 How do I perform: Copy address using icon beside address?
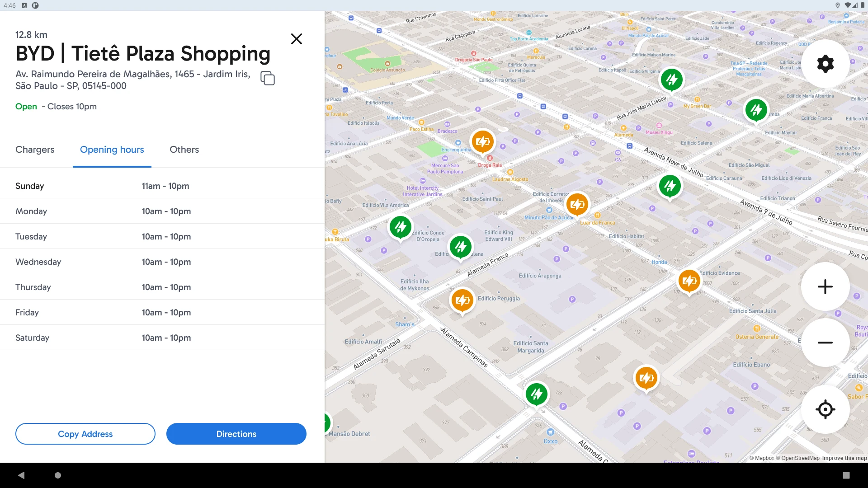(x=268, y=78)
